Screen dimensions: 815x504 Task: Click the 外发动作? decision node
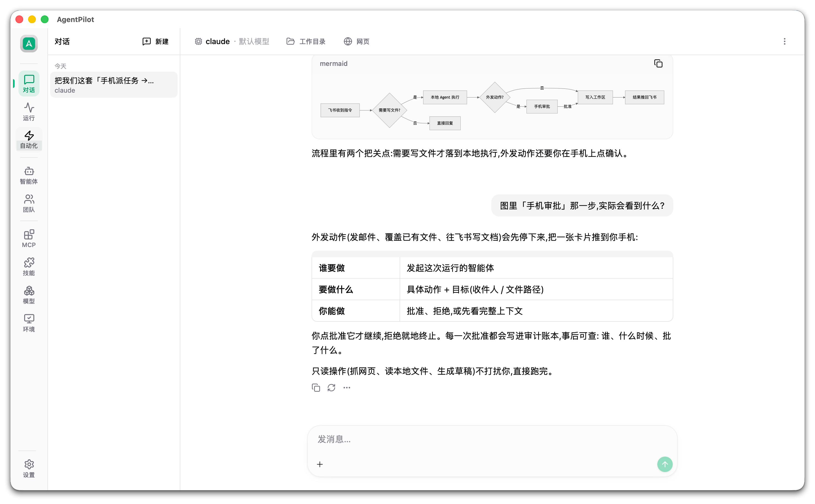(495, 97)
